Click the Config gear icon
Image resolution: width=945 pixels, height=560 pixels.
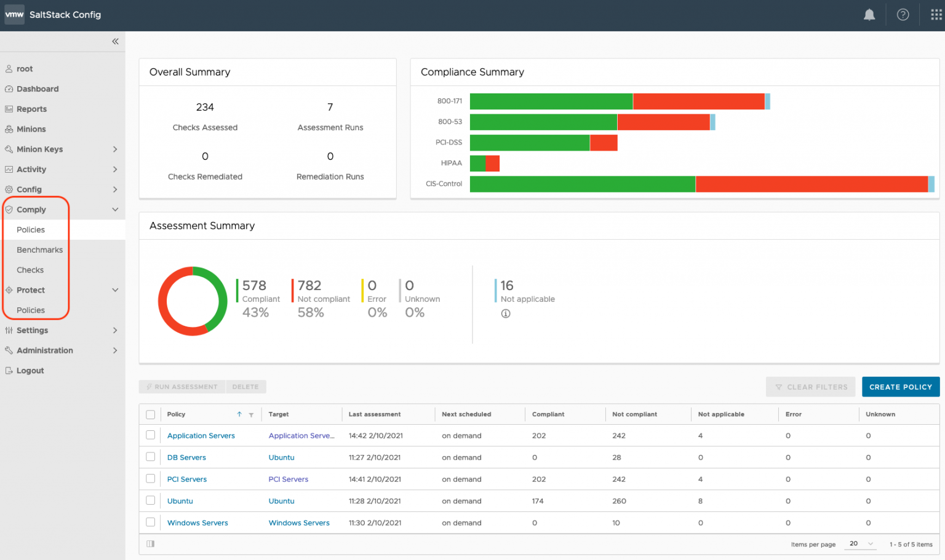(x=9, y=189)
